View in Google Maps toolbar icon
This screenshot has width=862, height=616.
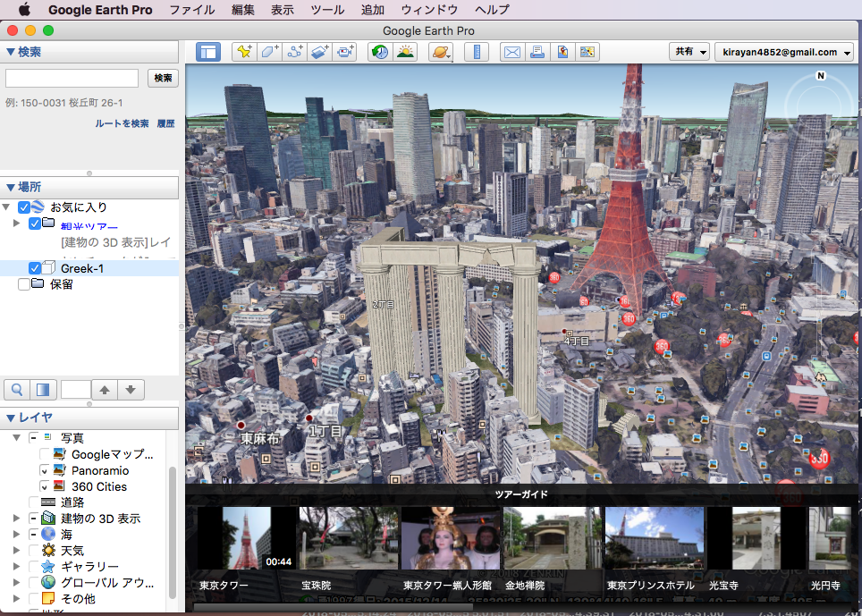pos(587,52)
